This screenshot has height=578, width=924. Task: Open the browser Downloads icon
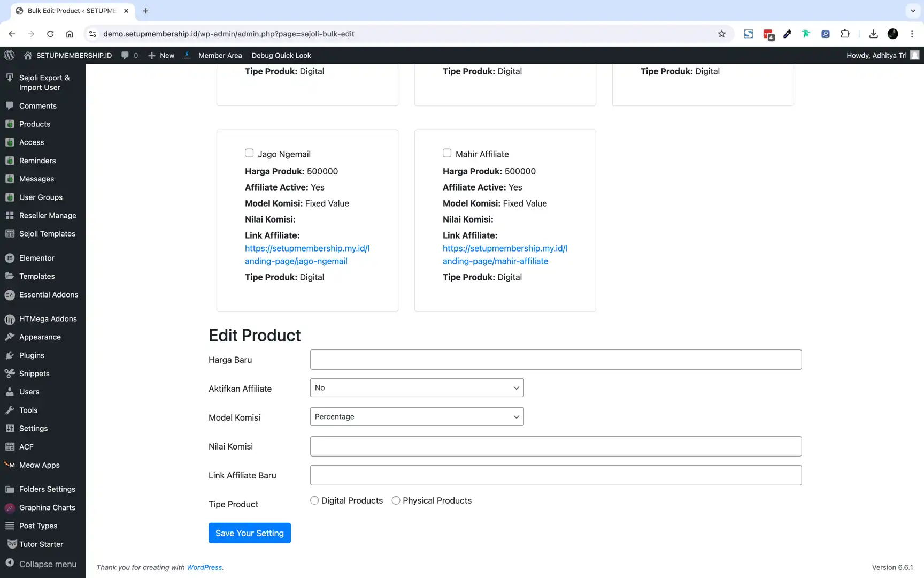click(873, 33)
